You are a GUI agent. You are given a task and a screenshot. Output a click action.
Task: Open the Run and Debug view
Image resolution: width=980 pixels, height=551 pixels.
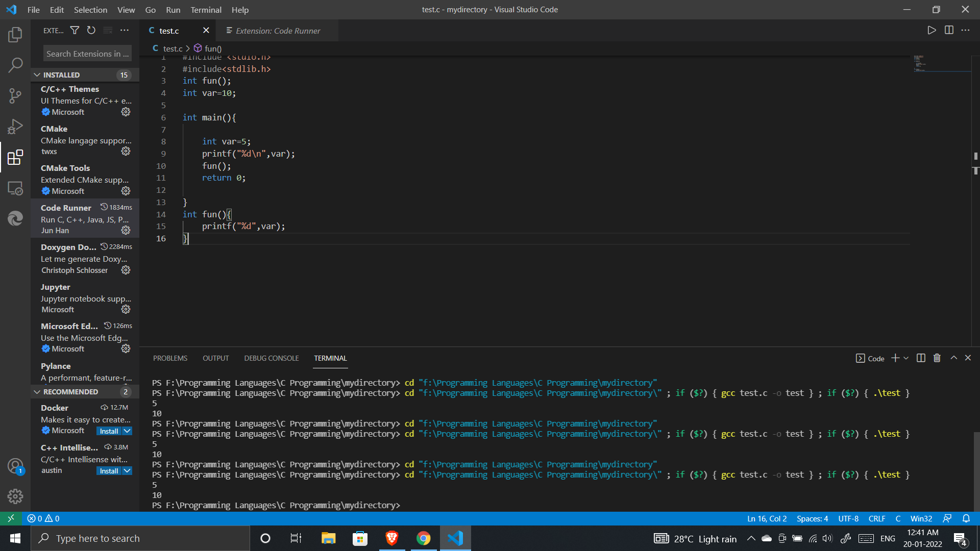15,126
